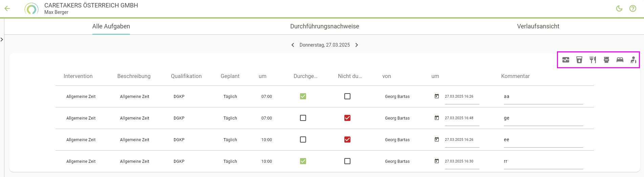Advance to next day after 27.03.2025
Image resolution: width=644 pixels, height=177 pixels.
point(357,45)
